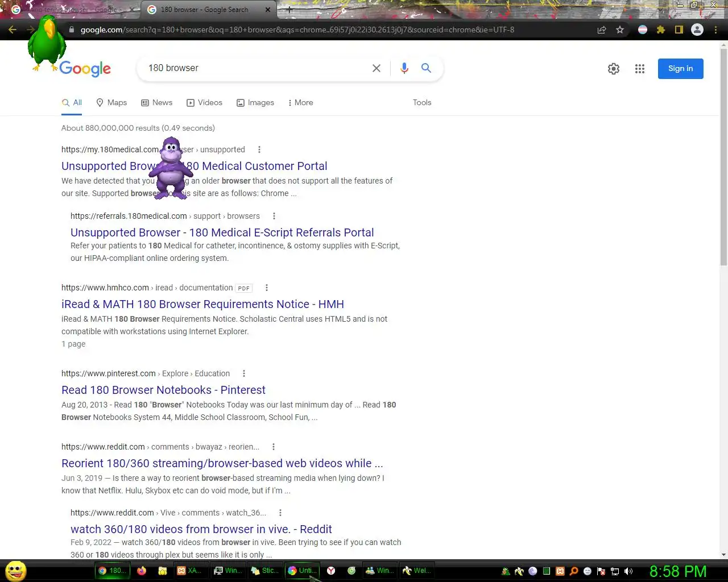Switch to the XAMPP taskbar window
The height and width of the screenshot is (582, 728).
(x=189, y=571)
